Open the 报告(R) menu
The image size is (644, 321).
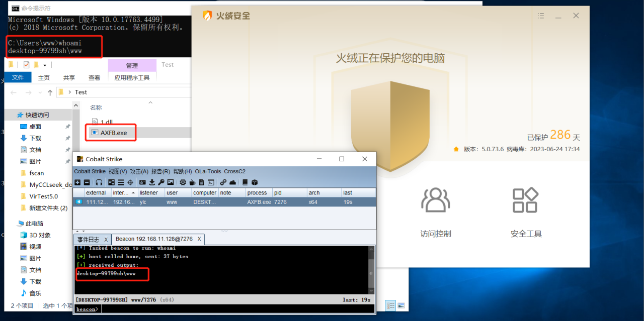161,171
